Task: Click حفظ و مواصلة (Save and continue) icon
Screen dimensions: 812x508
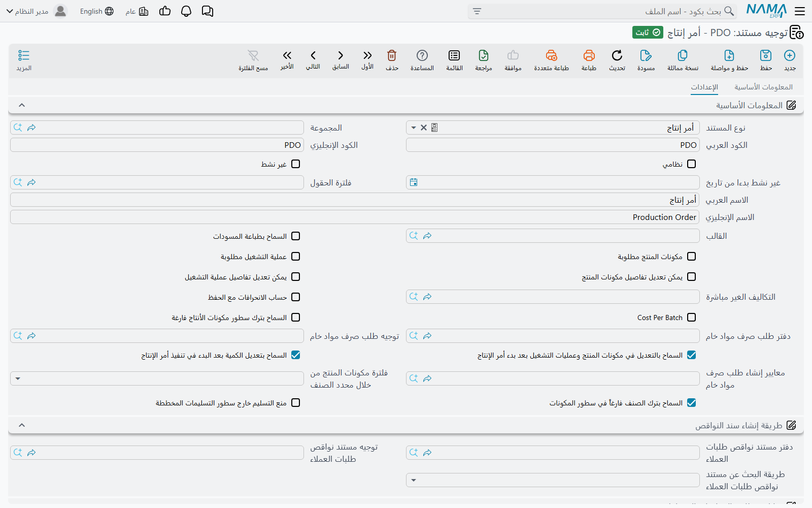Action: [729, 55]
